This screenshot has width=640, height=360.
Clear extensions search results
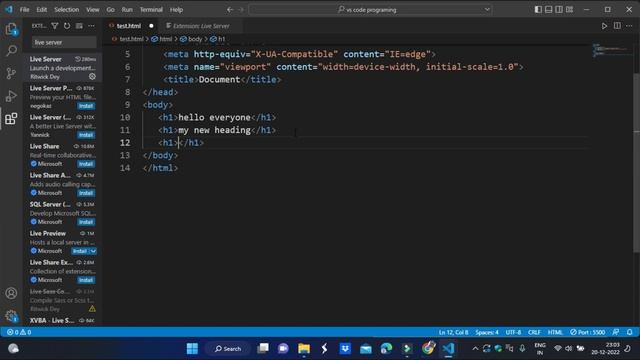tap(79, 26)
